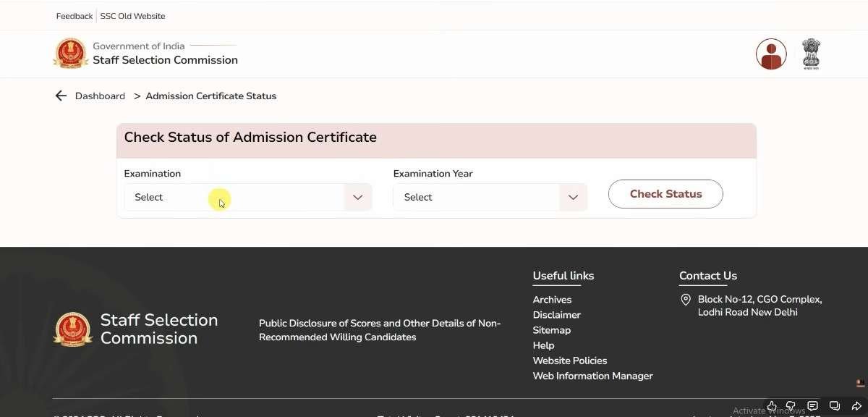
Task: Click the SSC logo in the header
Action: pyautogui.click(x=71, y=54)
